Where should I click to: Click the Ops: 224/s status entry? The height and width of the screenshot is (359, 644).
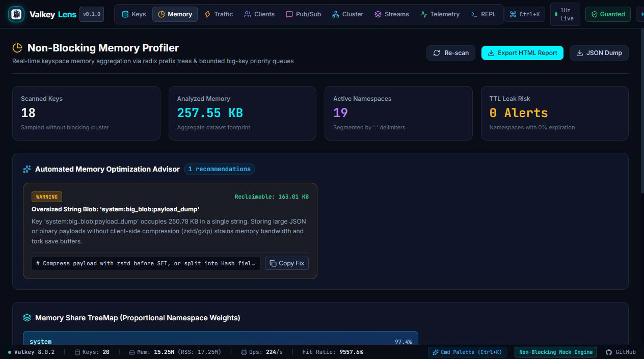pos(262,352)
